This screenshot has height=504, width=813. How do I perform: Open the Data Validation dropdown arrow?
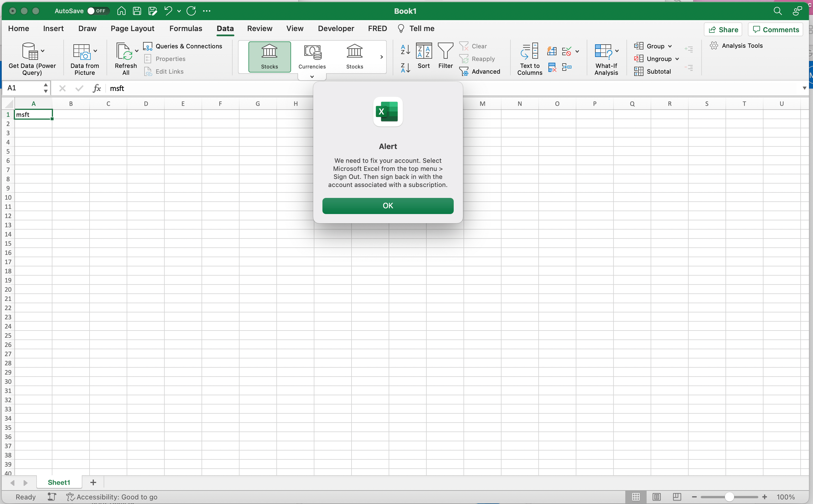577,51
